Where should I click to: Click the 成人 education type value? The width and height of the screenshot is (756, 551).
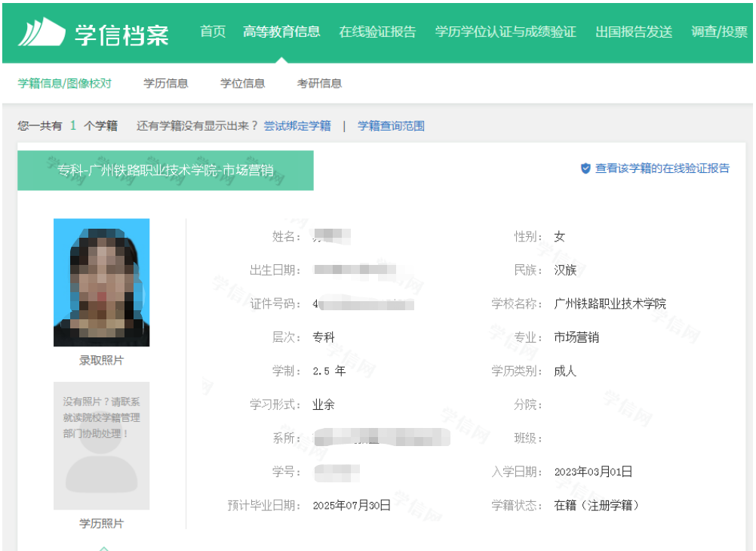pos(565,371)
